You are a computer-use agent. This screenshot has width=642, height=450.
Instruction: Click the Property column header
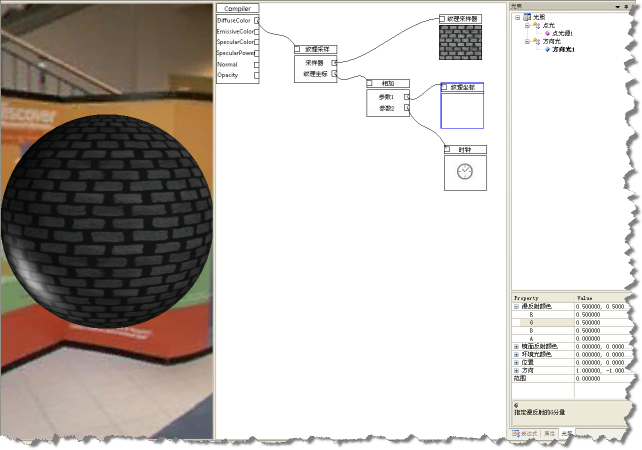[x=543, y=298]
